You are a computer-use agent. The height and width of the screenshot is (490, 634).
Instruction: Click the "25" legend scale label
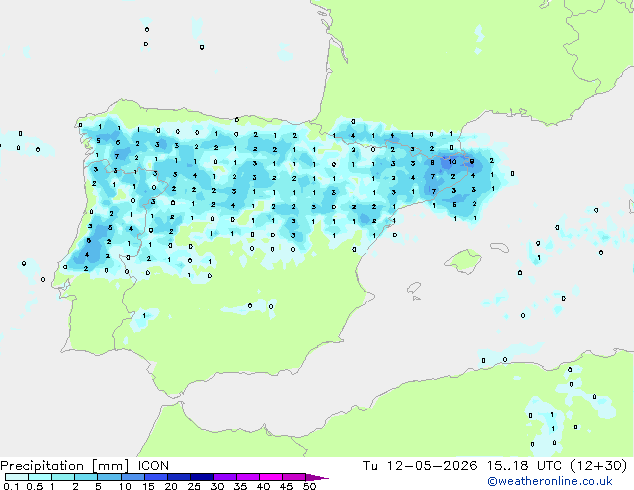tap(194, 486)
